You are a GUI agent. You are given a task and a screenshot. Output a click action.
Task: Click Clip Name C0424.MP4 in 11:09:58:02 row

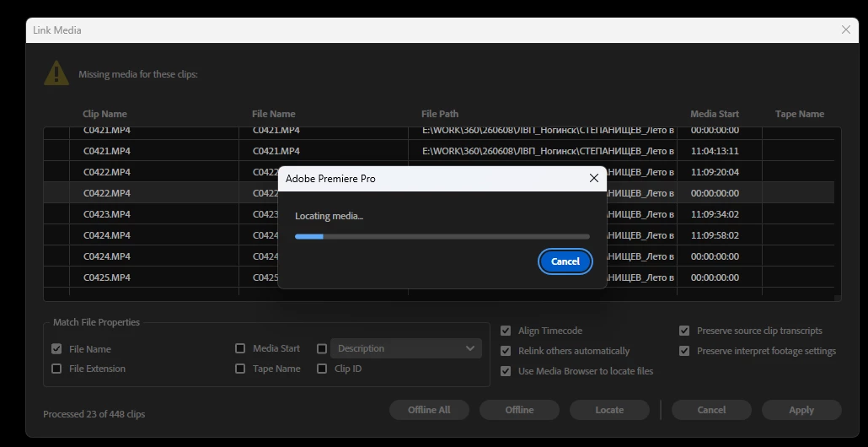[107, 234]
